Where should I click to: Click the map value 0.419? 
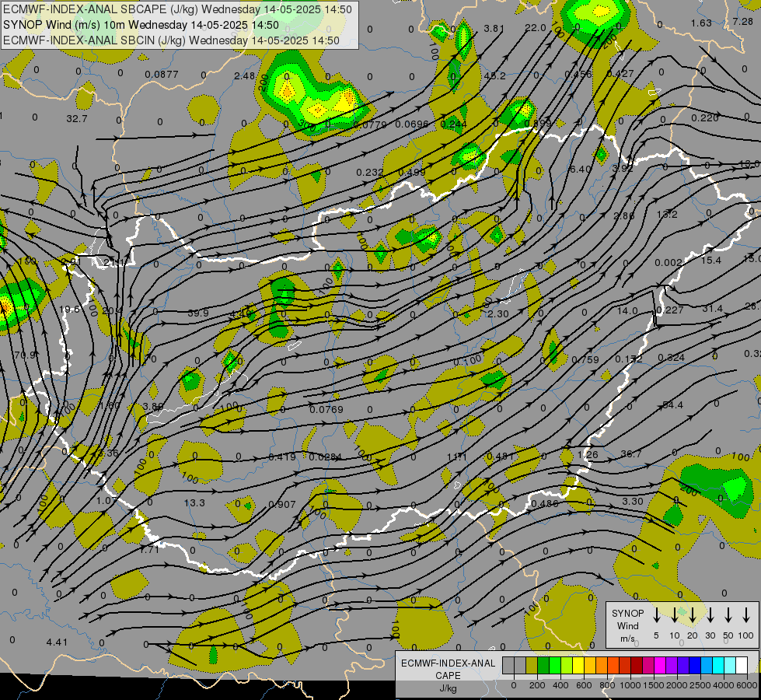pos(282,457)
